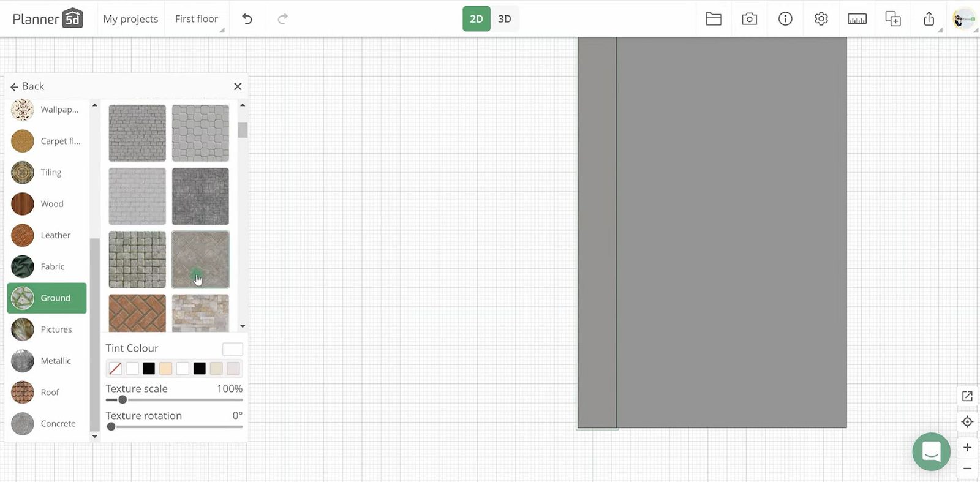Take a snapshot with camera icon
The image size is (980, 482).
749,19
